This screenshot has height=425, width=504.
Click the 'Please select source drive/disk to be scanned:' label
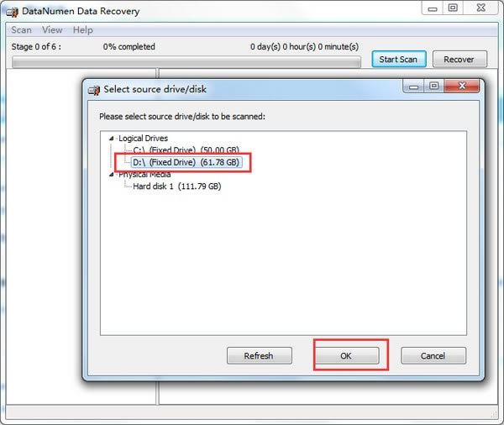182,117
